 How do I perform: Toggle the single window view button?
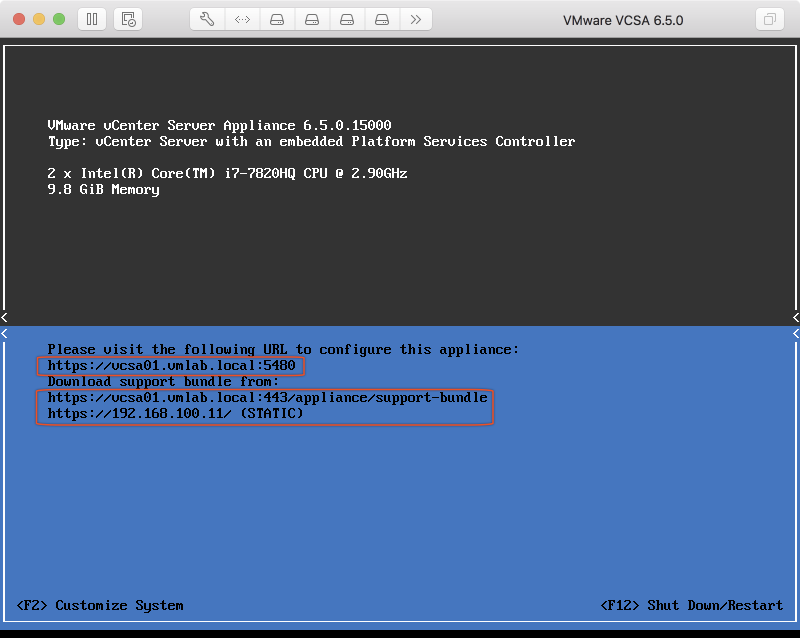(x=769, y=19)
